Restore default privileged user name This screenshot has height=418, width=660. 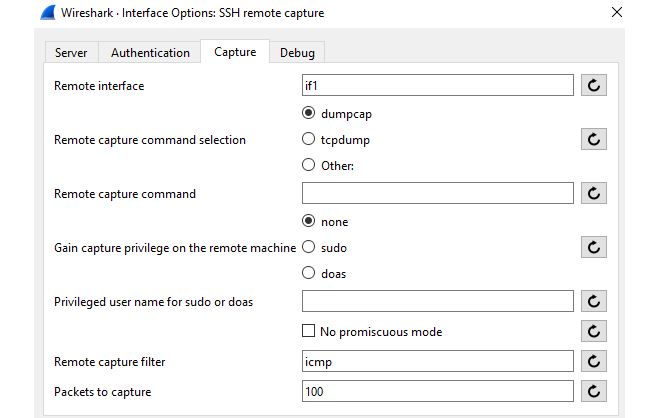click(x=594, y=301)
